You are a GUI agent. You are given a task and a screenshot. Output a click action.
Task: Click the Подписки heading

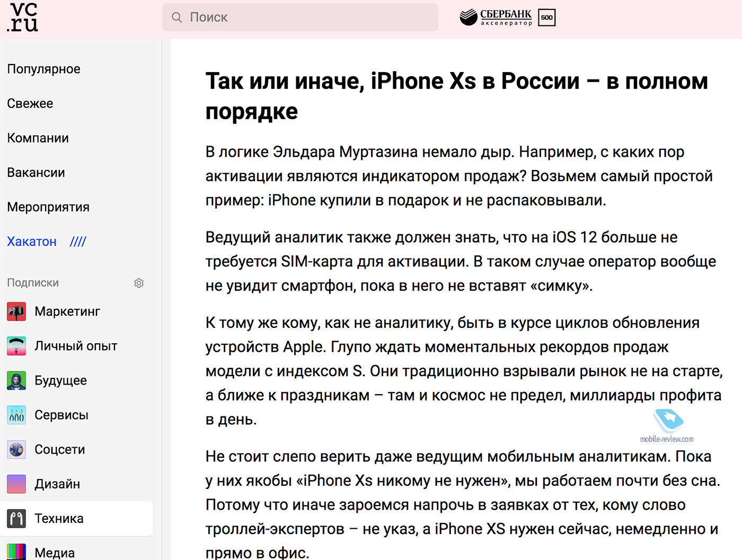[33, 283]
